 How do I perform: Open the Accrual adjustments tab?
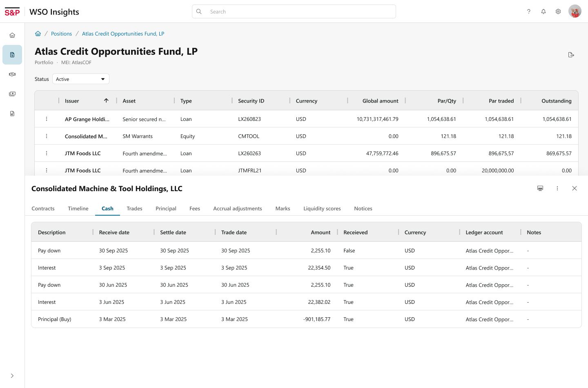[x=238, y=208]
